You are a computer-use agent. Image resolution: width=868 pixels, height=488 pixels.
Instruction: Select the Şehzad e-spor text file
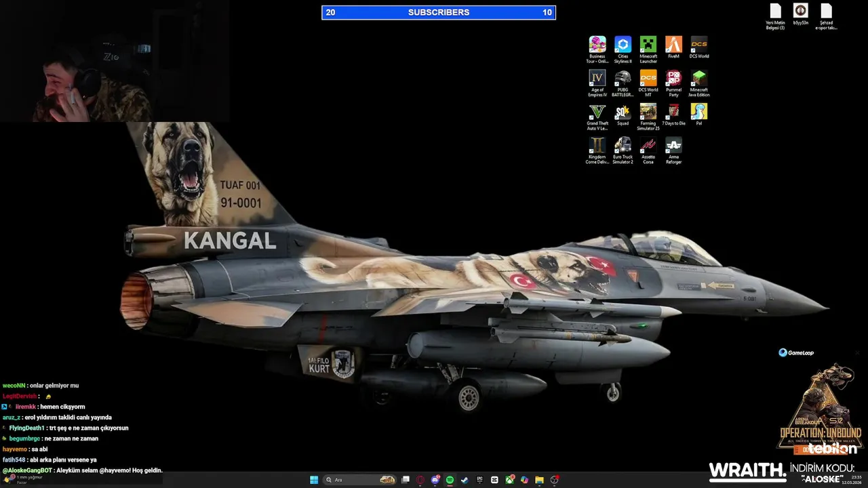coord(826,17)
